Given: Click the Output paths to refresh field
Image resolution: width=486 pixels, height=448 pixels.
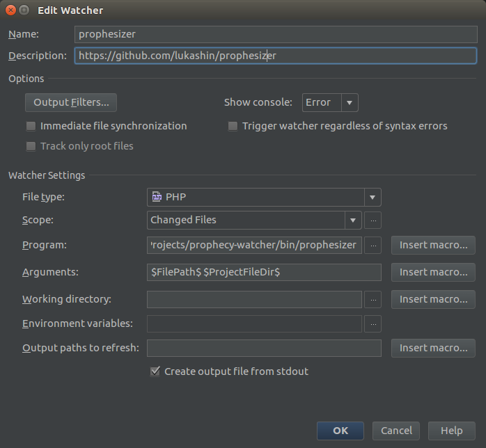Looking at the screenshot, I should pyautogui.click(x=264, y=349).
